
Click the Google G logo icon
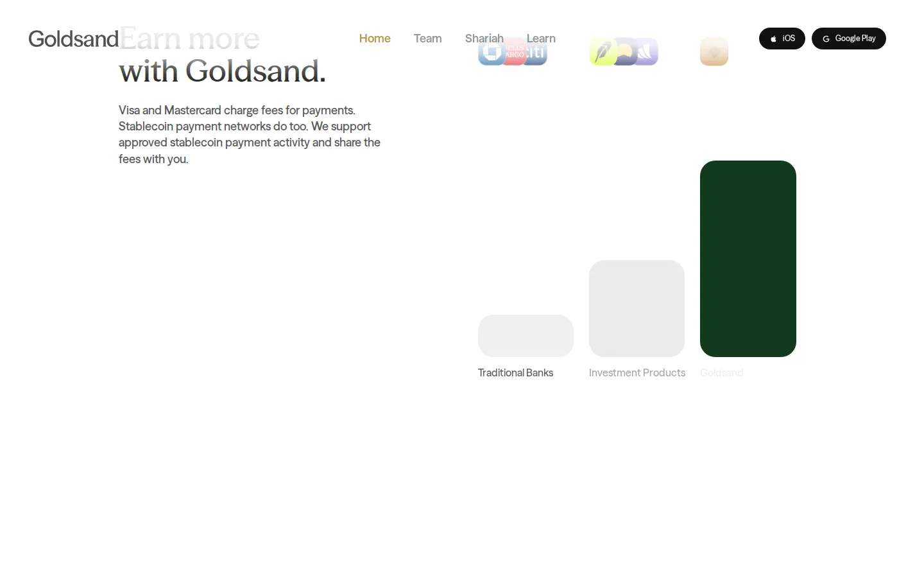coord(826,39)
